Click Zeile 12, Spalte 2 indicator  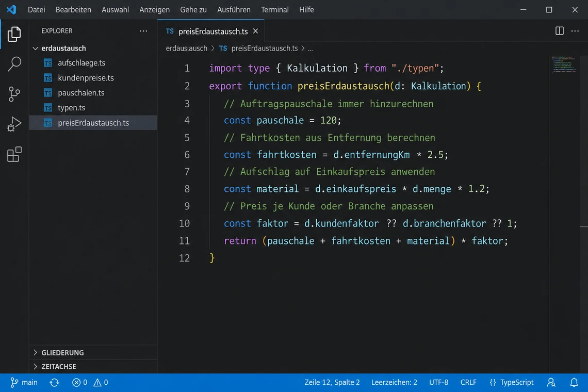tap(332, 382)
